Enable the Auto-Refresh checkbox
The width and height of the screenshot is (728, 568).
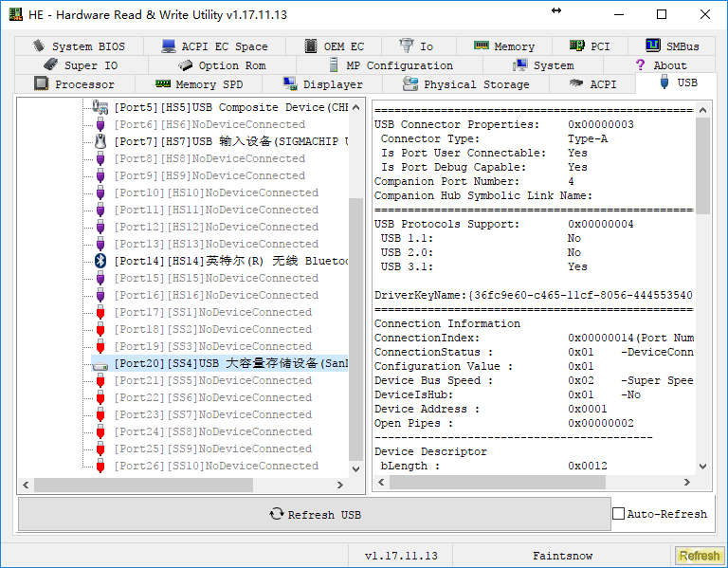click(619, 514)
